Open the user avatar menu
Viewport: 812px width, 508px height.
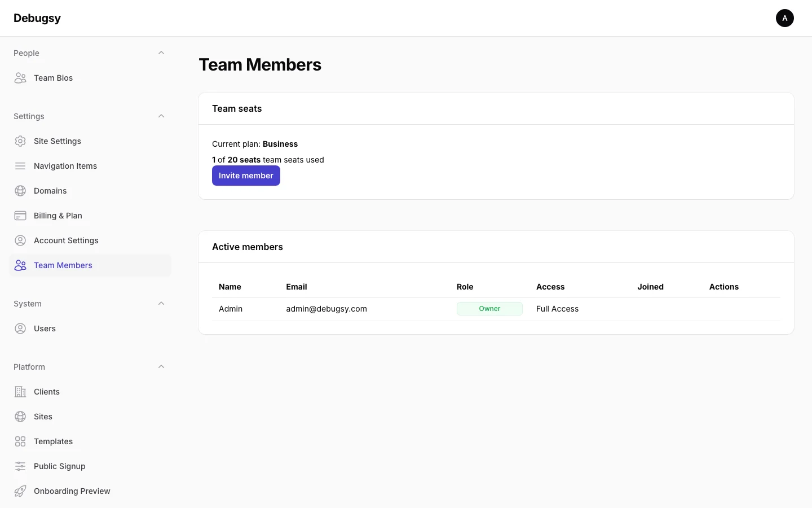tap(785, 18)
